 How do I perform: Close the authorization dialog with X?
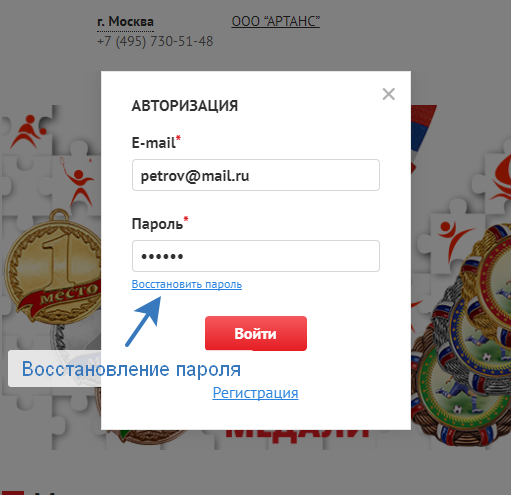[389, 94]
